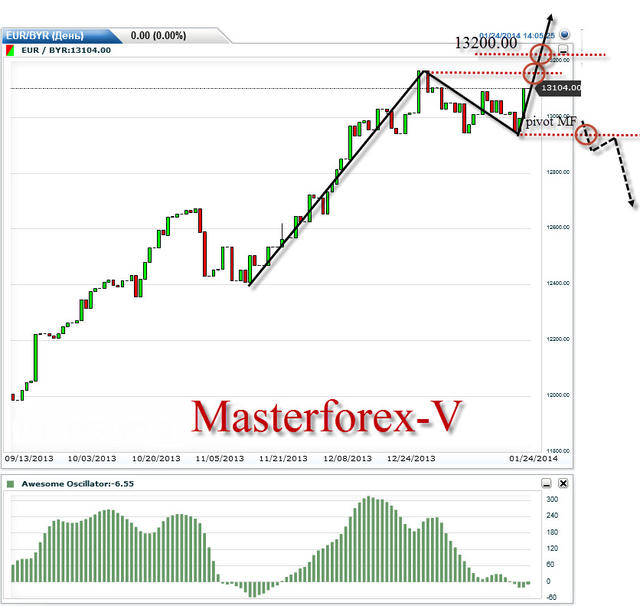Viewport: 640px width, 606px height.
Task: Click the 12/08/2013 date label
Action: click(347, 458)
